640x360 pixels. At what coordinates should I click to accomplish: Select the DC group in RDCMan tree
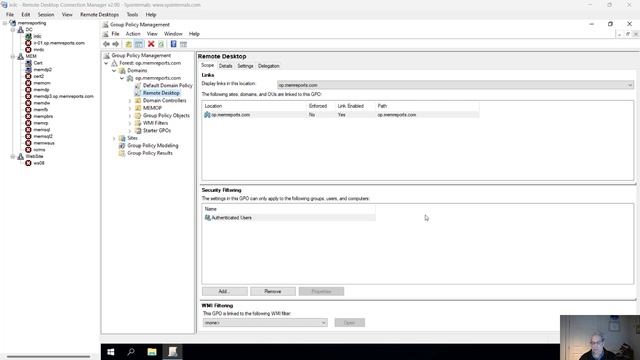[29, 30]
